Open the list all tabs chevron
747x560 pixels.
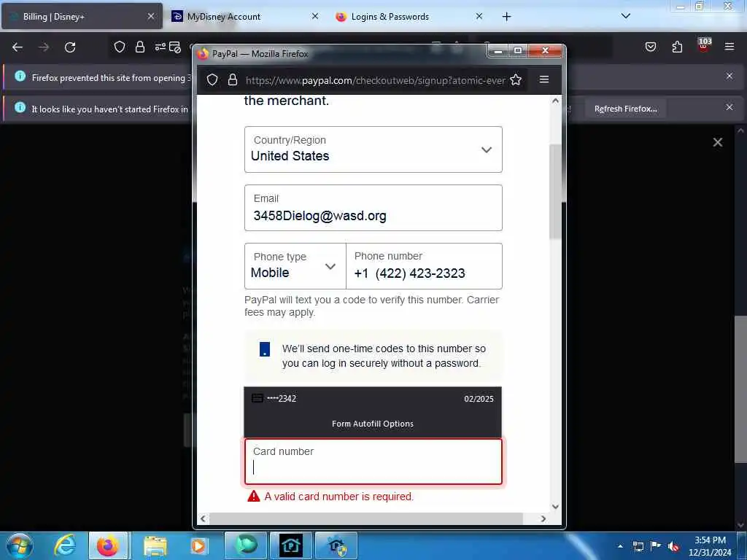(x=626, y=16)
